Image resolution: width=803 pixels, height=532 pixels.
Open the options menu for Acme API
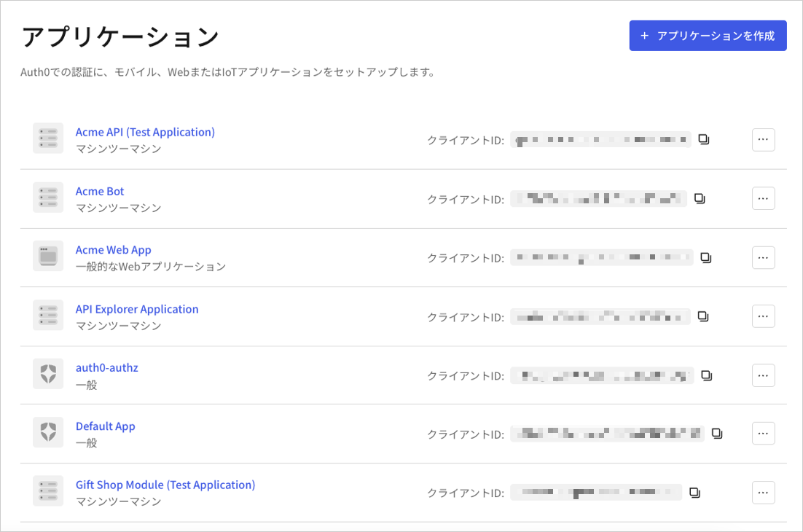tap(763, 139)
